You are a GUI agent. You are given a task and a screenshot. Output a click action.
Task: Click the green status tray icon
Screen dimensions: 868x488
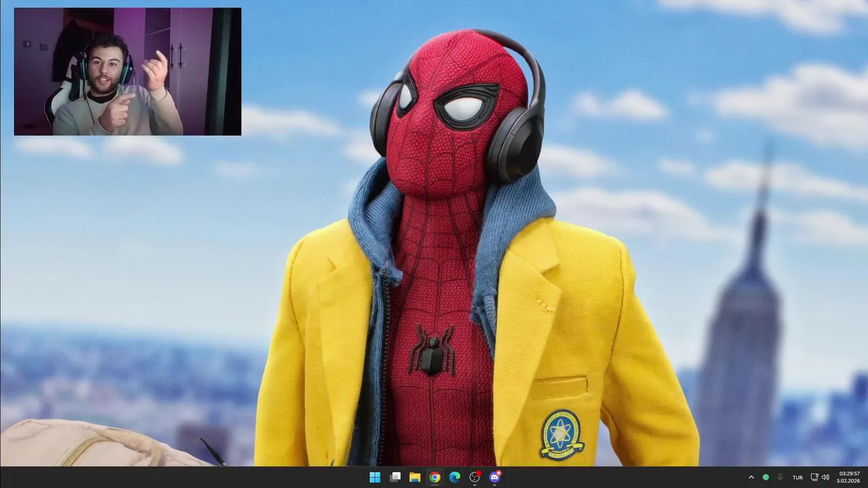point(766,477)
